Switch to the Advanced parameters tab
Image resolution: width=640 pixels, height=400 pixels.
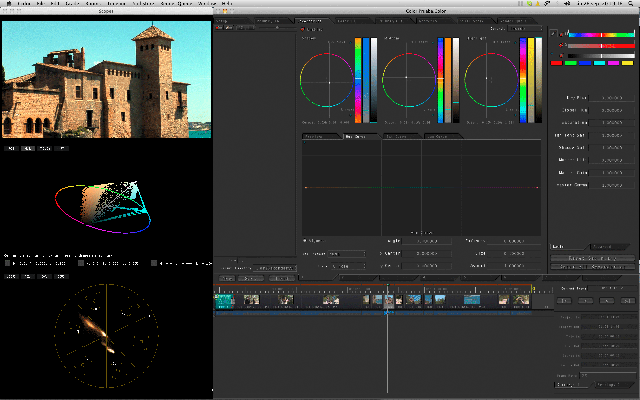coord(603,246)
